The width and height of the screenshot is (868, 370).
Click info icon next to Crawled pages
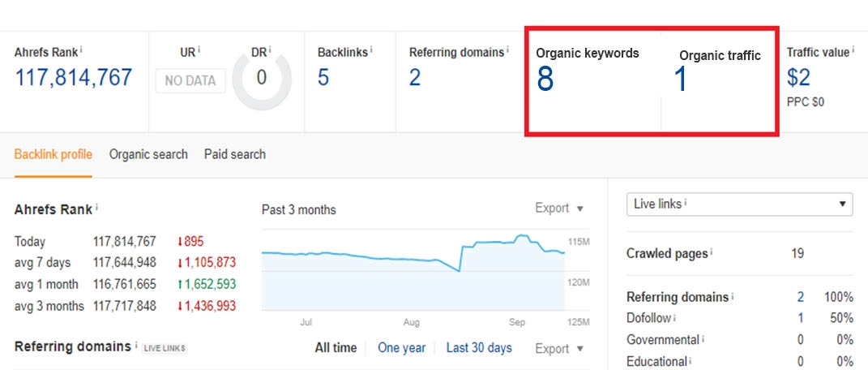[712, 252]
